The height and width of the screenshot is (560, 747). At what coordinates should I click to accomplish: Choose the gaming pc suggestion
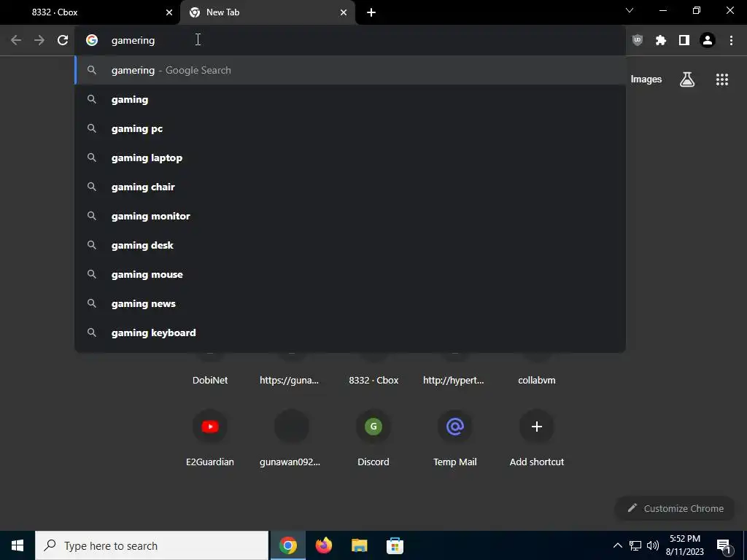pos(350,128)
